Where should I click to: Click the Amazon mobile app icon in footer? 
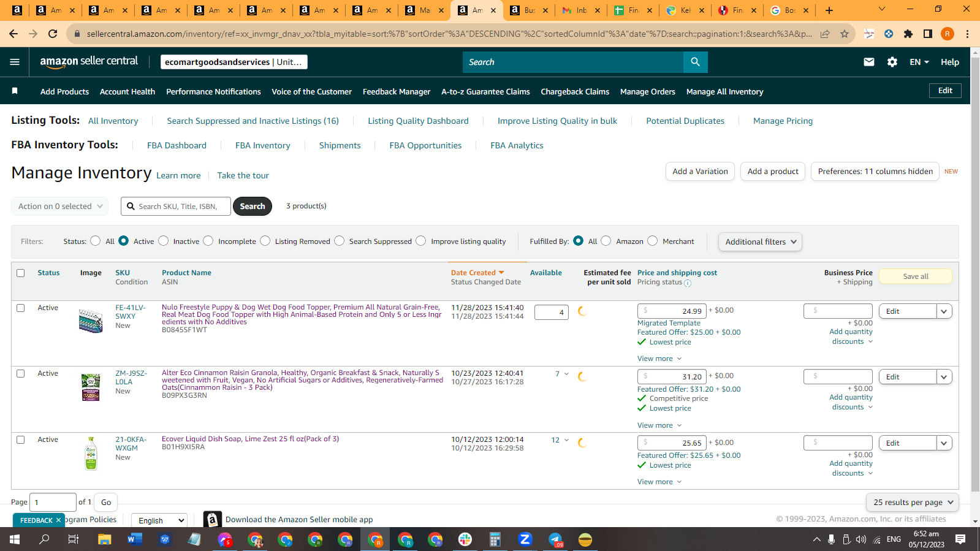click(212, 520)
